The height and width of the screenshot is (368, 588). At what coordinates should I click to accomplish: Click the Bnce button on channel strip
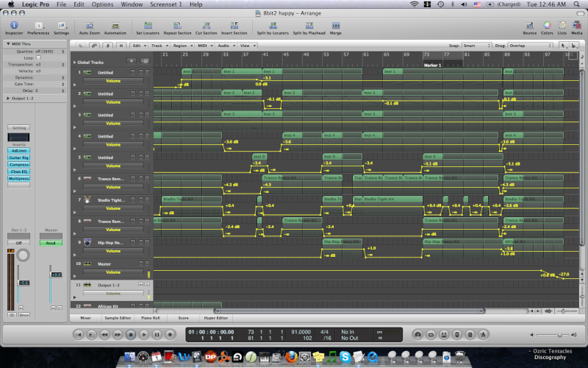24,315
